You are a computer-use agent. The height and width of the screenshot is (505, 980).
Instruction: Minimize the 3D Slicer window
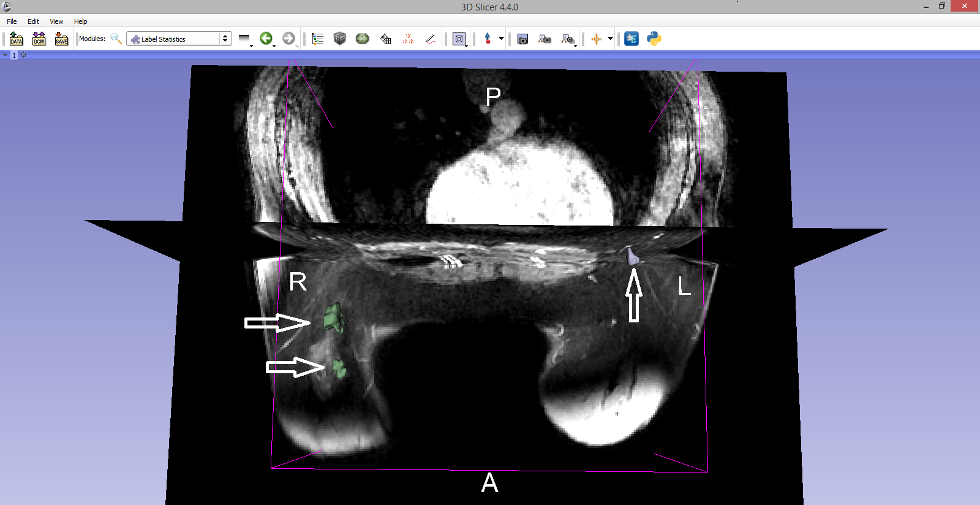tap(925, 6)
